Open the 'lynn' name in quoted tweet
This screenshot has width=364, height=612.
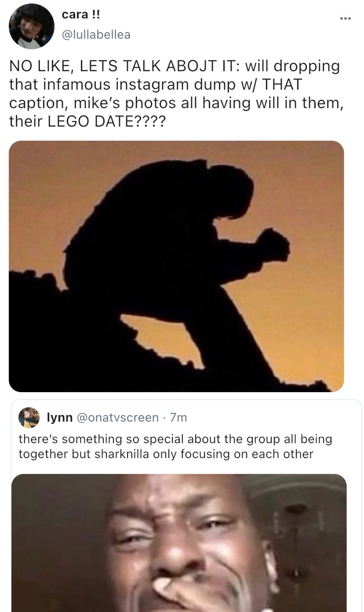tap(60, 417)
